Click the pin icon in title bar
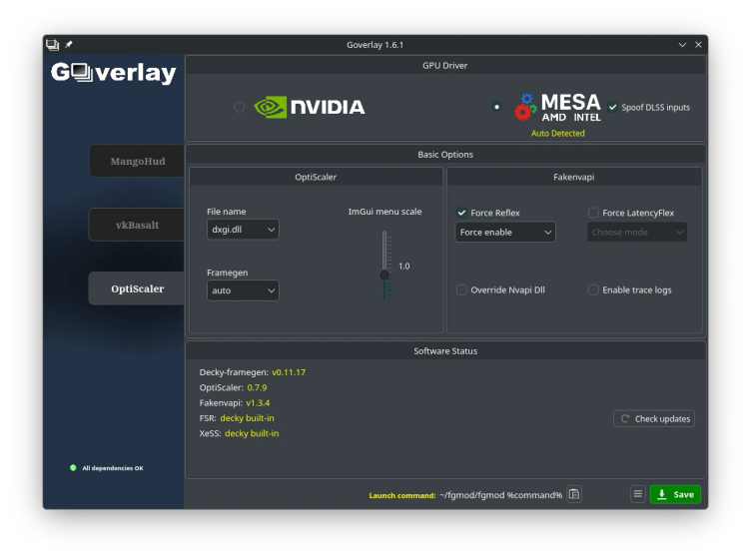 tap(69, 45)
